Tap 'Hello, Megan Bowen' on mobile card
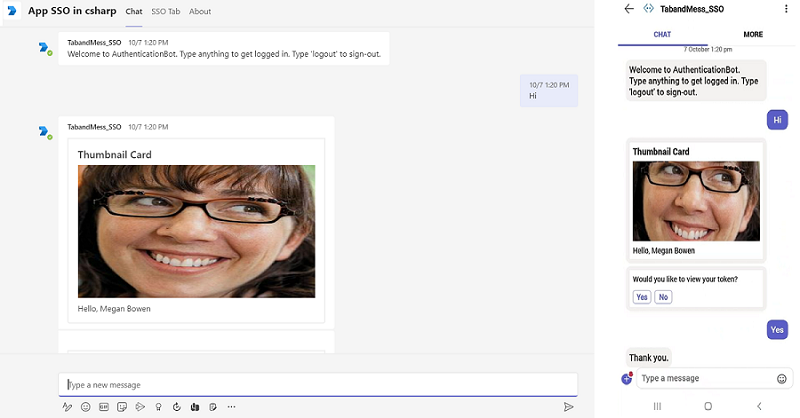800x418 pixels. [x=664, y=251]
